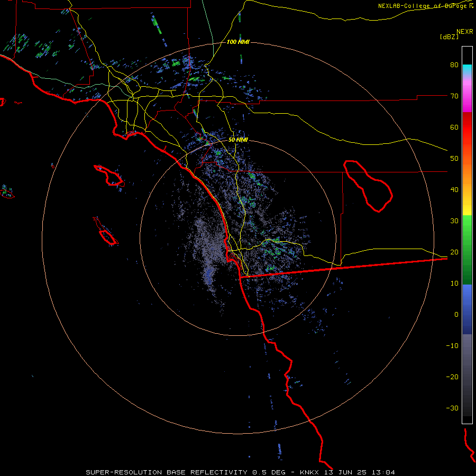This screenshot has width=476, height=476.
Task: Click the 100 NMI range ring label
Action: click(238, 42)
